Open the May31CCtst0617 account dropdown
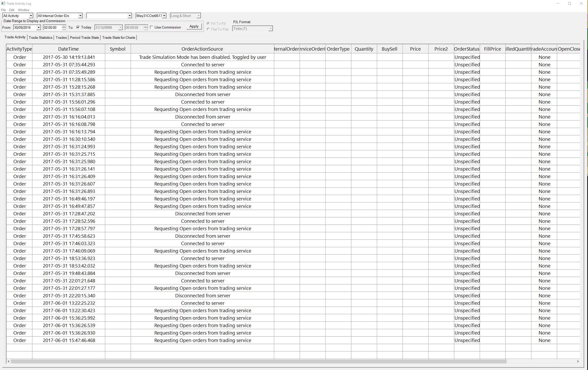588x370 pixels. (164, 16)
